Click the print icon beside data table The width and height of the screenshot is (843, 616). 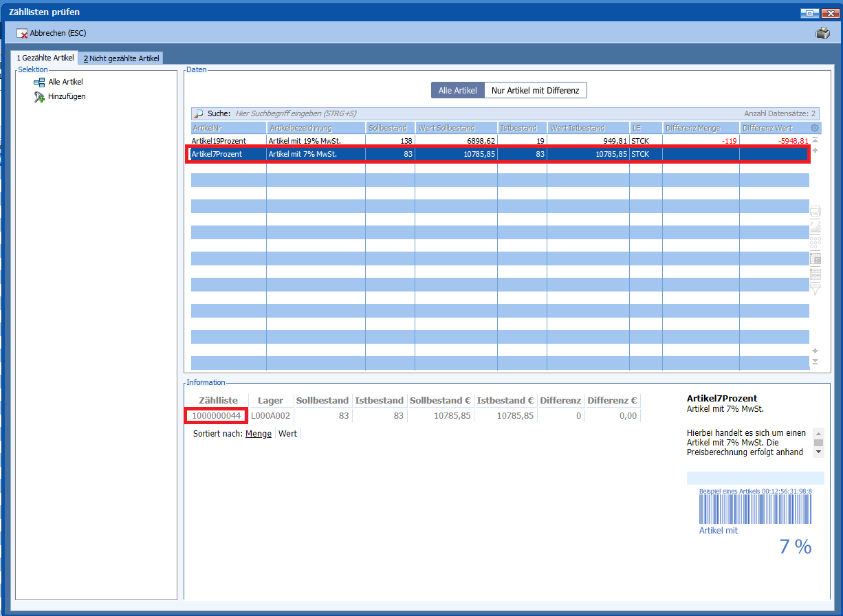(815, 211)
